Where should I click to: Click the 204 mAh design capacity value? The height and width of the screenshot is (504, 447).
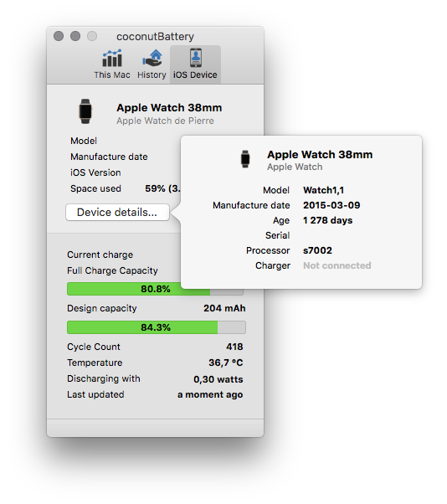[x=224, y=308]
